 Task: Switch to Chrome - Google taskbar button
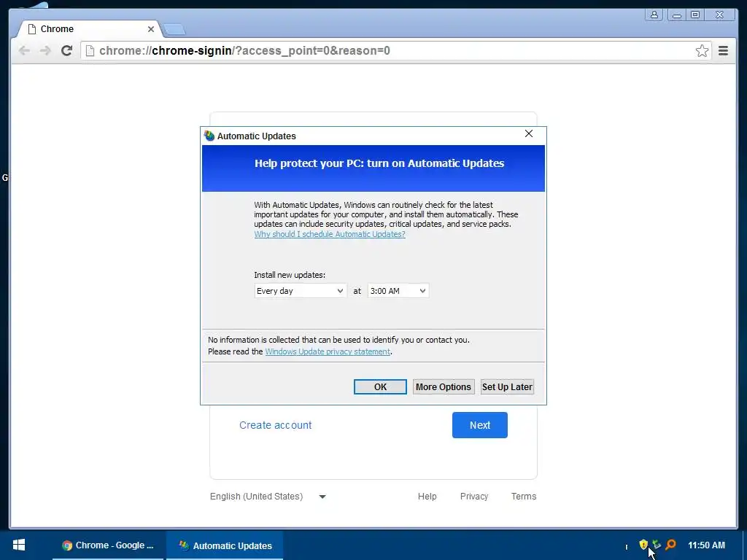[108, 545]
